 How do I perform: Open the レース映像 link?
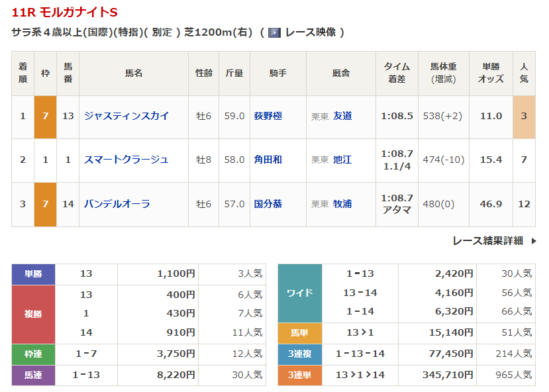(x=311, y=32)
